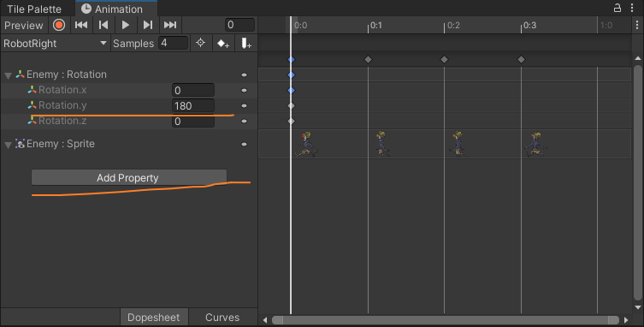Switch to the Curves view
Viewport: 644px width, 327px height.
(222, 318)
